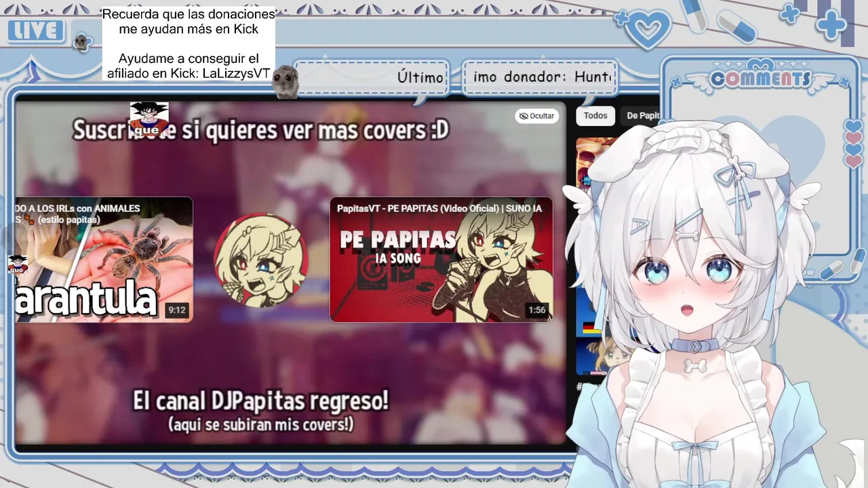This screenshot has width=868, height=488.
Task: Click the large blue plus icon top right
Action: tap(831, 24)
